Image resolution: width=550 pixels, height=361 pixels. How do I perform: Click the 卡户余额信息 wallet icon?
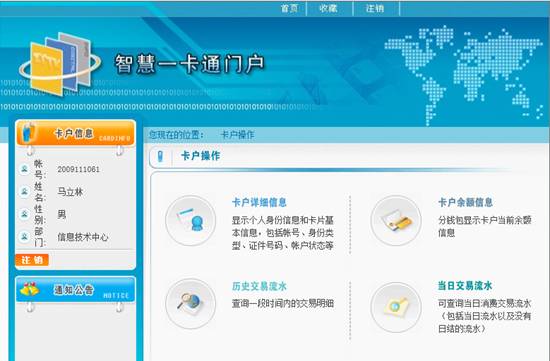[x=396, y=221]
